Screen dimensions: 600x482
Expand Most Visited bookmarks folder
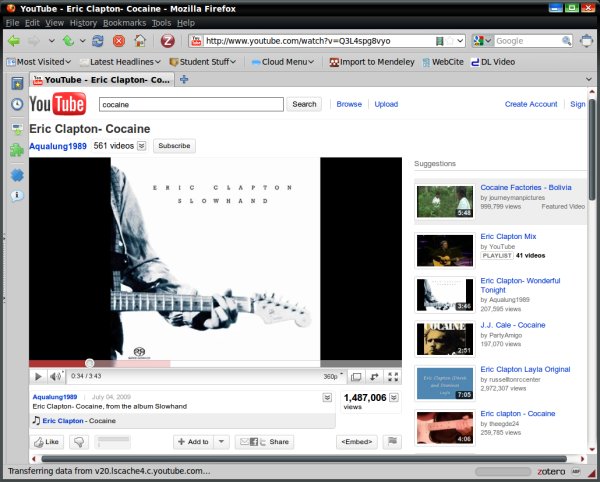click(39, 62)
